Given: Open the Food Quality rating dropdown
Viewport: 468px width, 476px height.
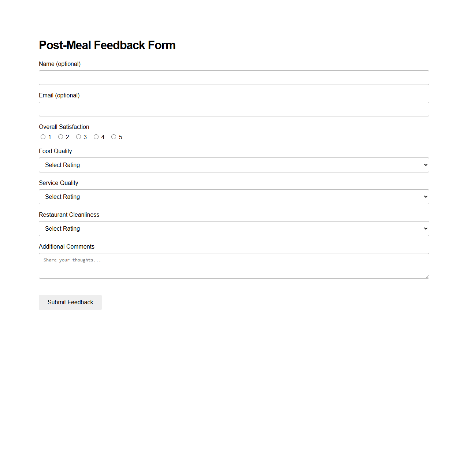Looking at the screenshot, I should tap(234, 165).
